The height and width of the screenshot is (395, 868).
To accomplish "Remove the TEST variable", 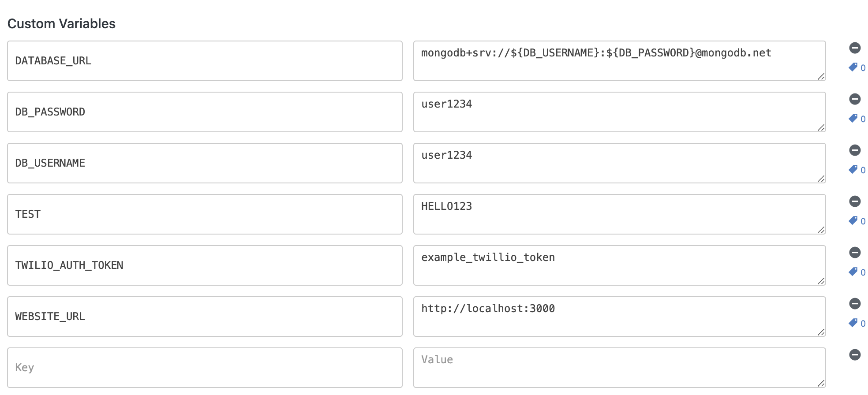I will click(855, 201).
